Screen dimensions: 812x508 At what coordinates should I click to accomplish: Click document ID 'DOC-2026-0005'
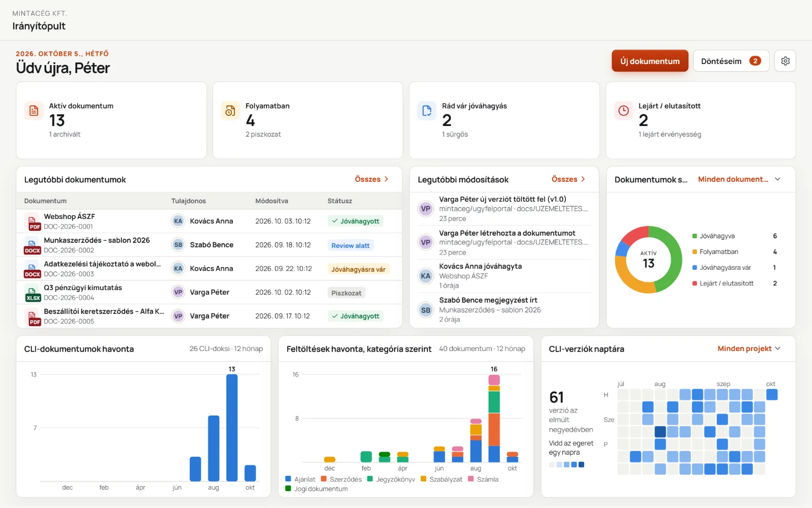pyautogui.click(x=69, y=322)
